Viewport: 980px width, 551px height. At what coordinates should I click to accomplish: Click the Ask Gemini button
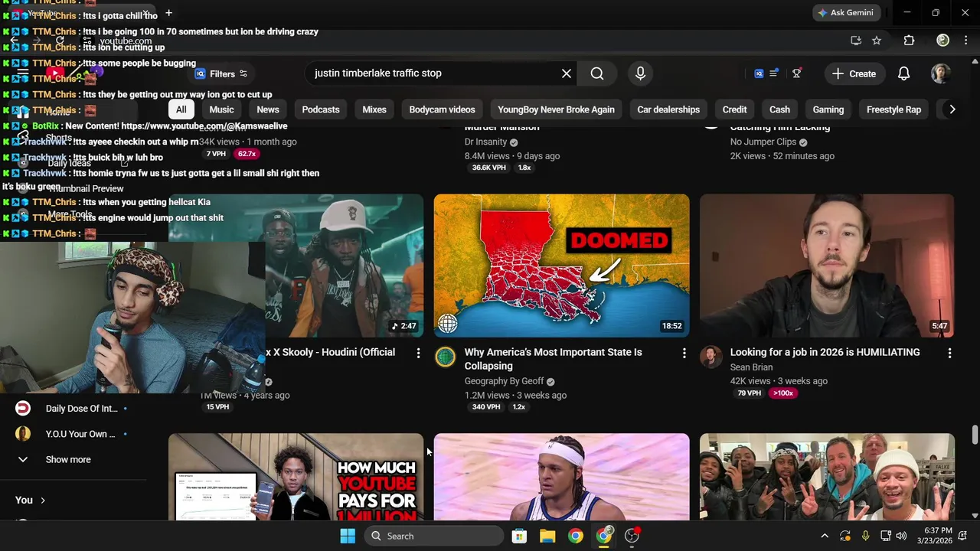845,13
